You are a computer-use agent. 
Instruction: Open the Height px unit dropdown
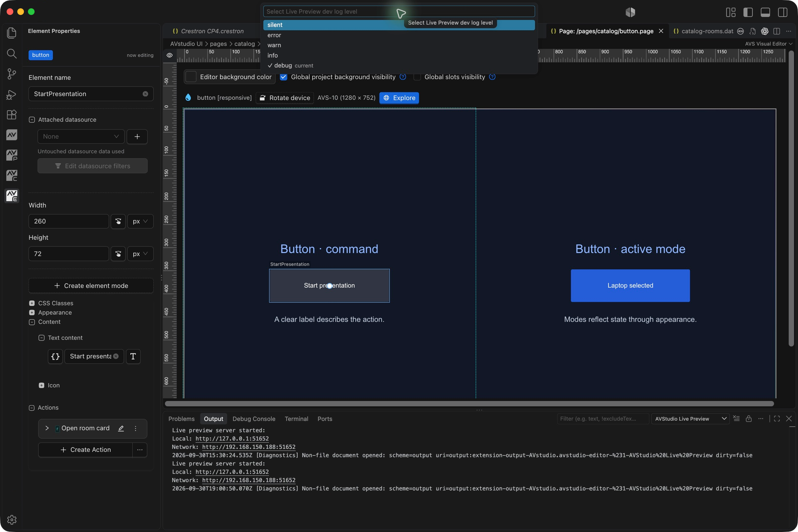(140, 254)
